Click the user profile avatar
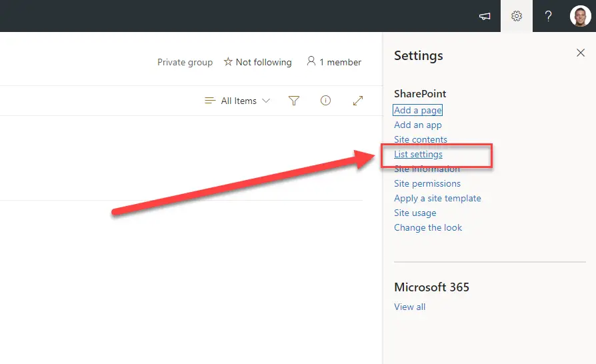Viewport: 596px width, 364px height. click(580, 16)
